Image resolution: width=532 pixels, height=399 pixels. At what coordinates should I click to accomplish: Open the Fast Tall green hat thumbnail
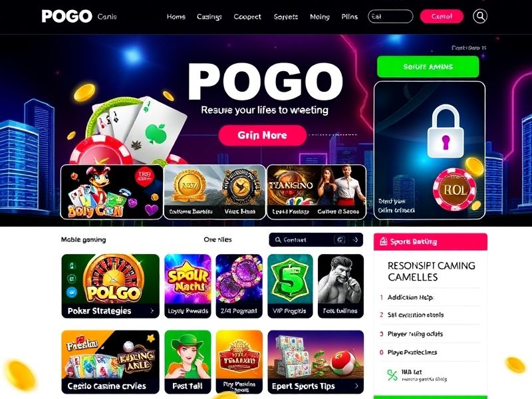(x=188, y=362)
